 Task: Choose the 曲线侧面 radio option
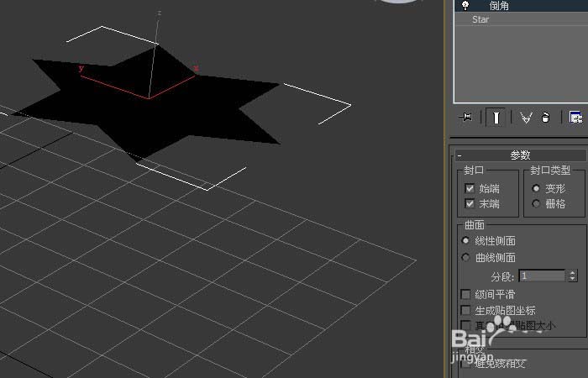pos(465,257)
